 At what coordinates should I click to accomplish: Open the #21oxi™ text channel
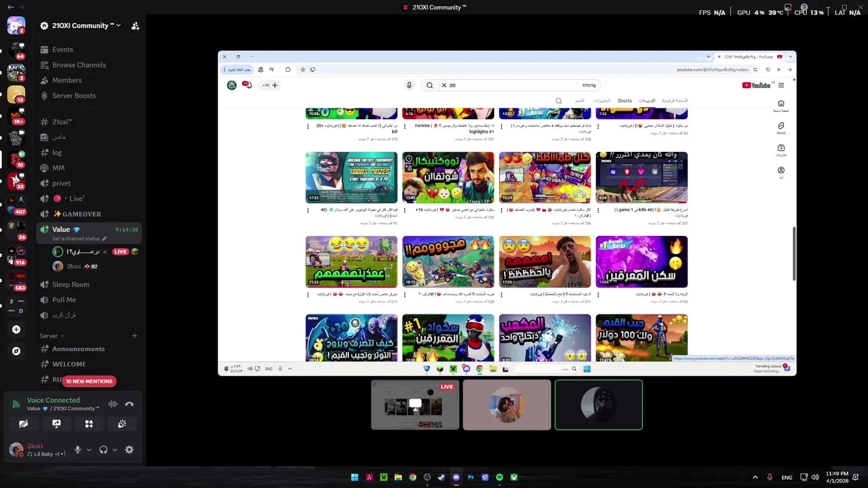[89, 122]
